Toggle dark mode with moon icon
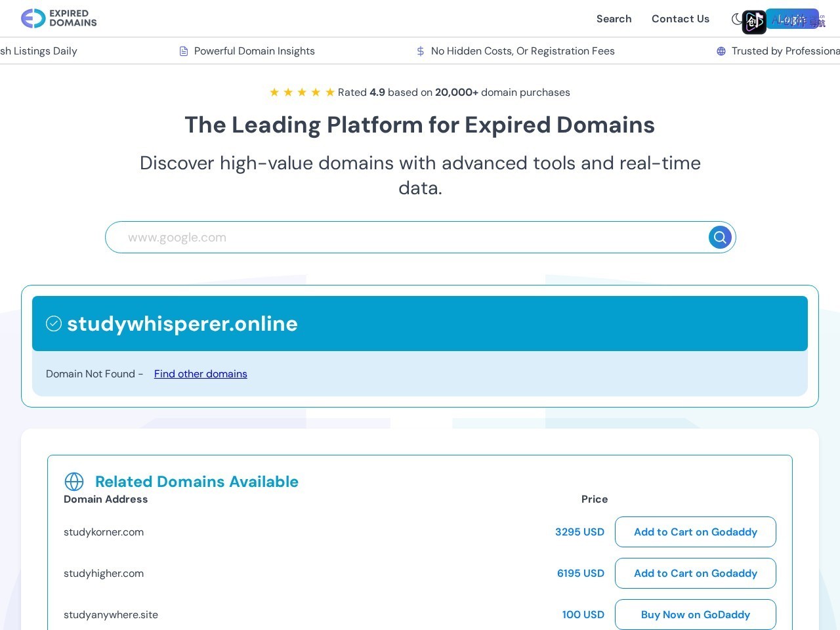Screen dimensions: 840x630 (737, 19)
